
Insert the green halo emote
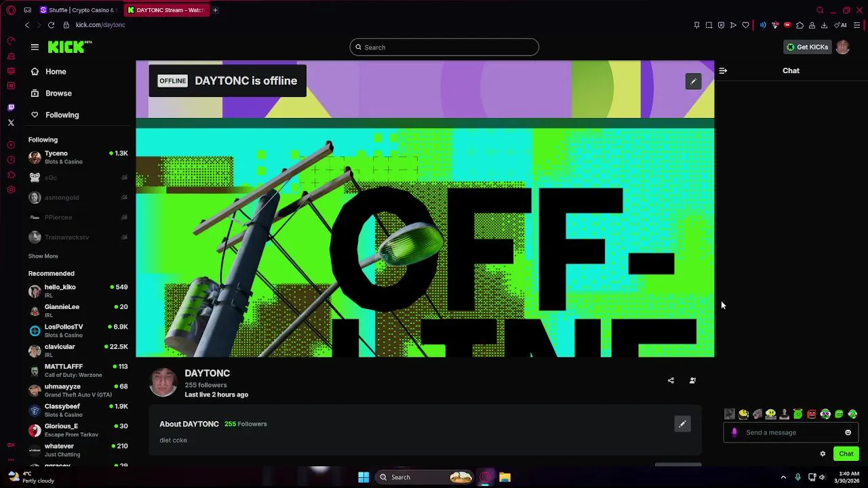[798, 414]
